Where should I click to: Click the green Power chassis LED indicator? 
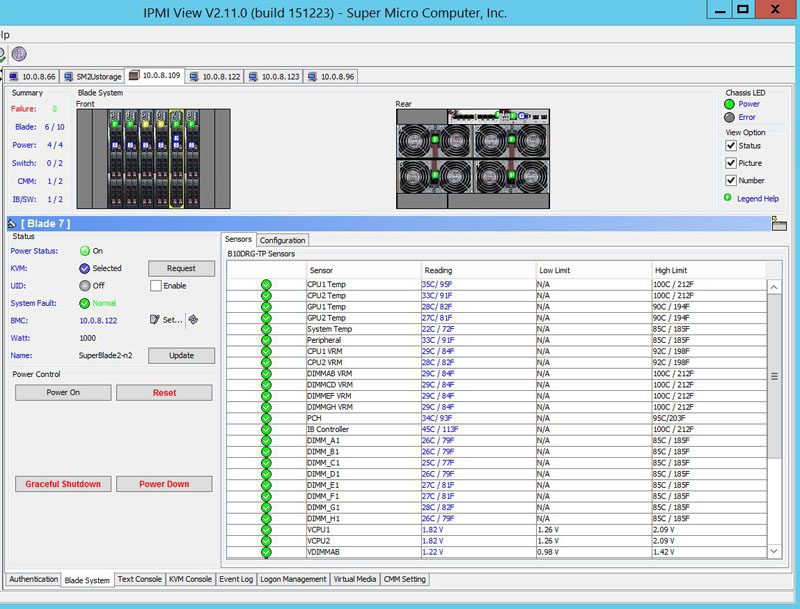[730, 104]
